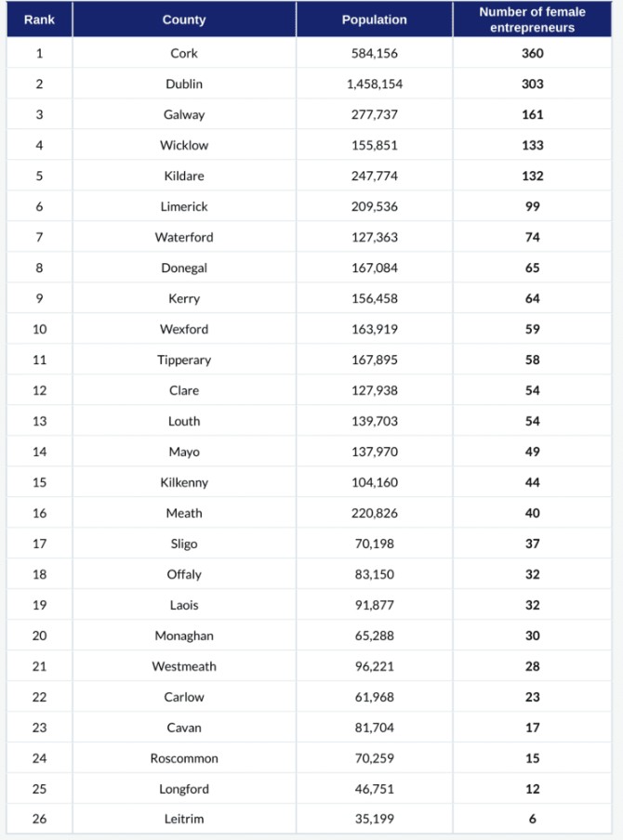This screenshot has width=623, height=840.
Task: Select the Galway county name
Action: 184,114
